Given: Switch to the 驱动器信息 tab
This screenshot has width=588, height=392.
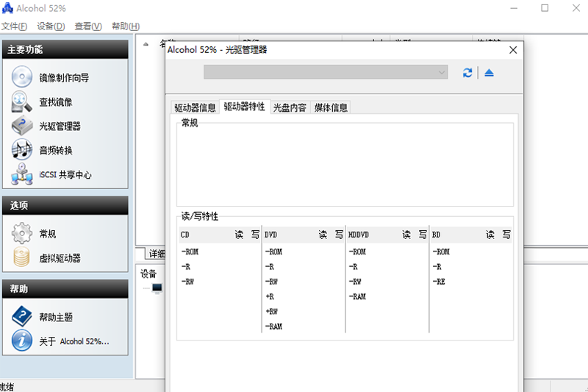Looking at the screenshot, I should 195,107.
